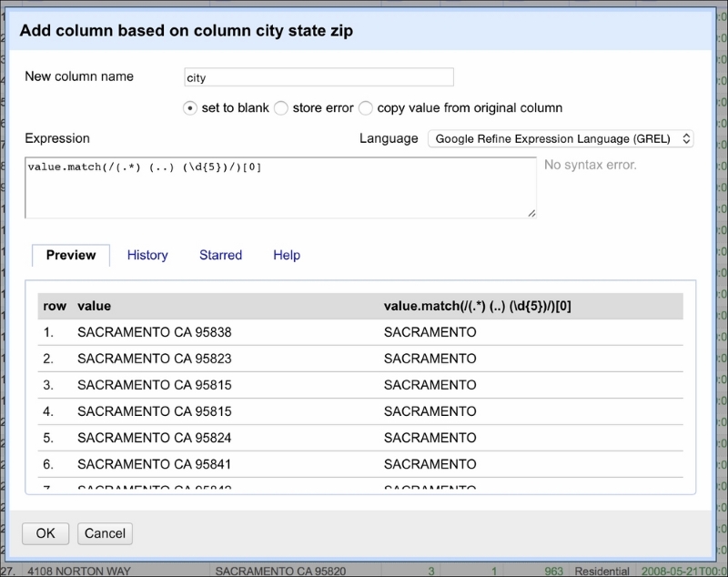Image resolution: width=728 pixels, height=577 pixels.
Task: Click '4108 NORTON WAY' in the background table
Action: [x=79, y=571]
